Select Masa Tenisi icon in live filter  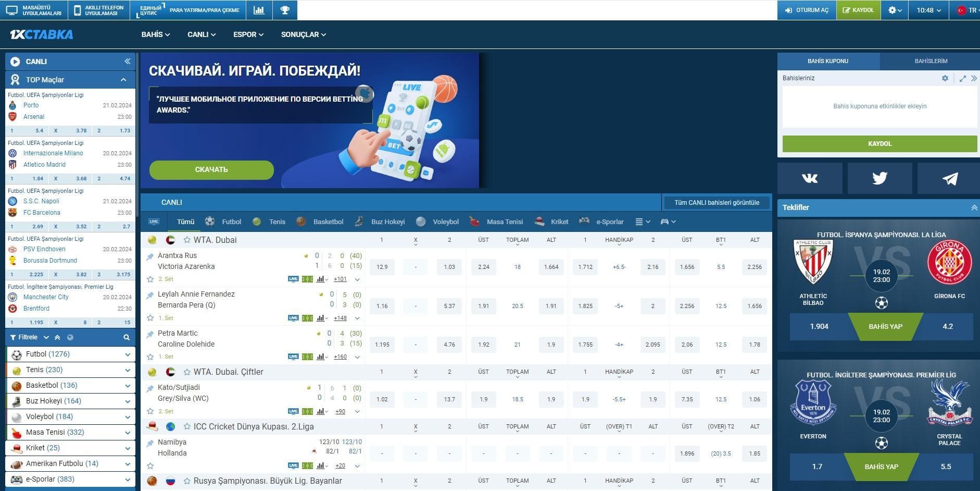(x=474, y=222)
